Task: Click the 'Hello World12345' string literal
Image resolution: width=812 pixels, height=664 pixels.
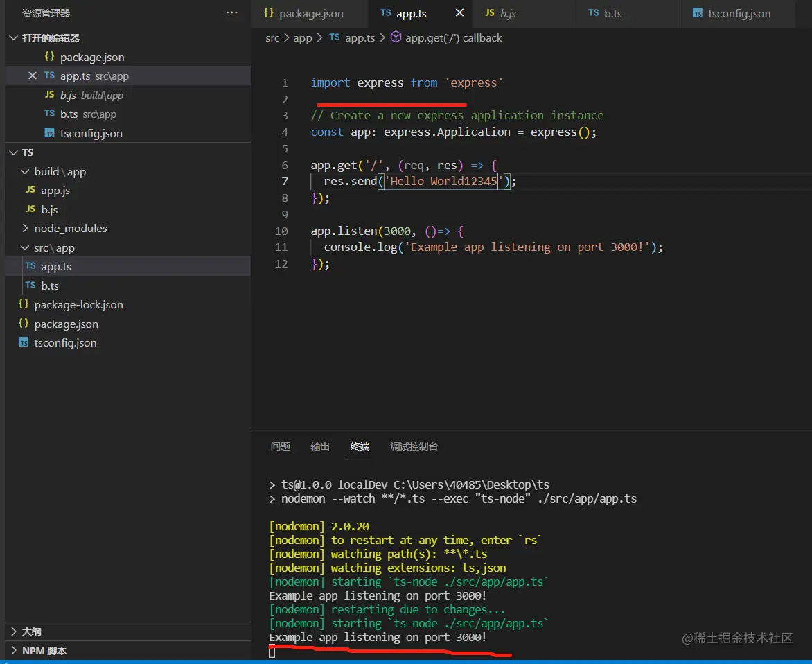Action: [x=443, y=181]
